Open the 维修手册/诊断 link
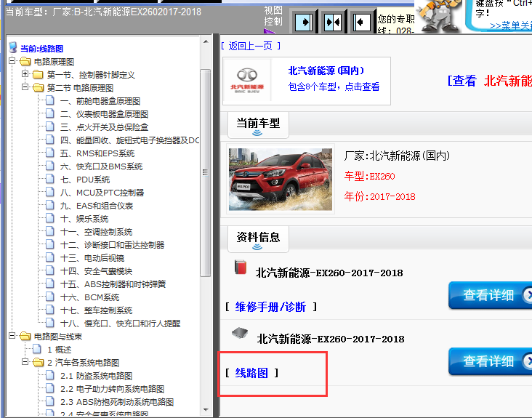 [270, 307]
